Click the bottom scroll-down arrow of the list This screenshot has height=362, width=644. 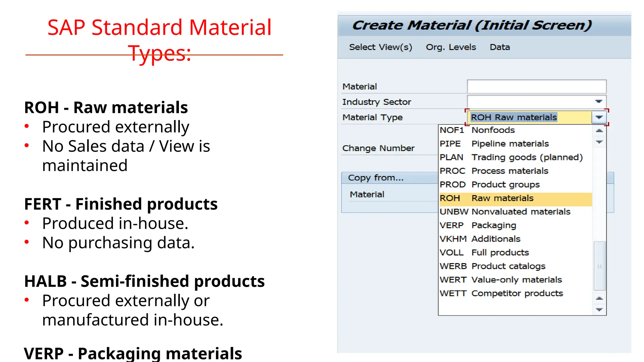click(x=599, y=310)
